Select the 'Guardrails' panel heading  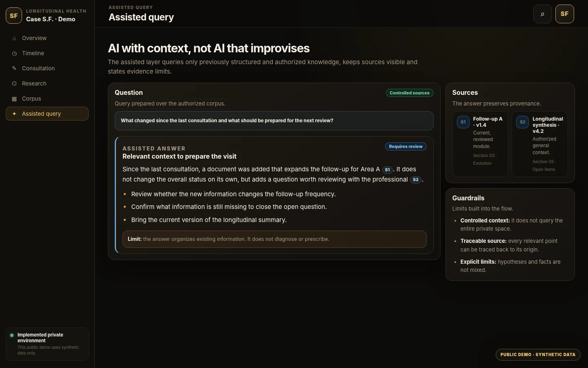point(468,198)
